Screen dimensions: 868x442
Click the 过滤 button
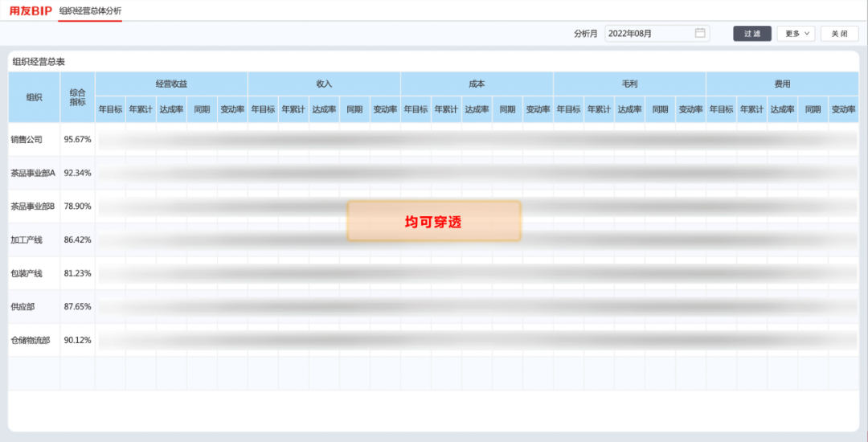[x=751, y=34]
